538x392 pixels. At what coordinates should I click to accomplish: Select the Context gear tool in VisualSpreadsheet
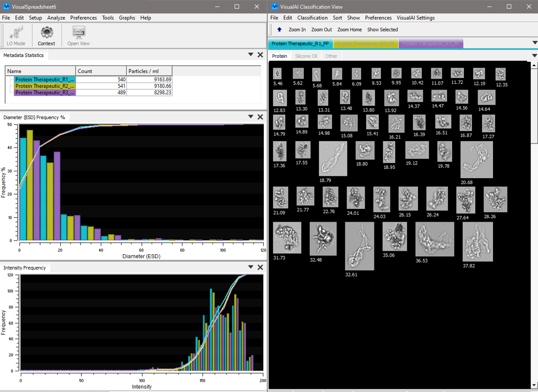[x=46, y=35]
